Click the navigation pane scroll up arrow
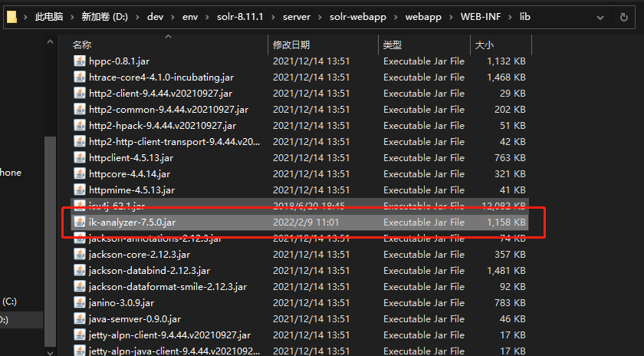644x356 pixels. pyautogui.click(x=50, y=41)
